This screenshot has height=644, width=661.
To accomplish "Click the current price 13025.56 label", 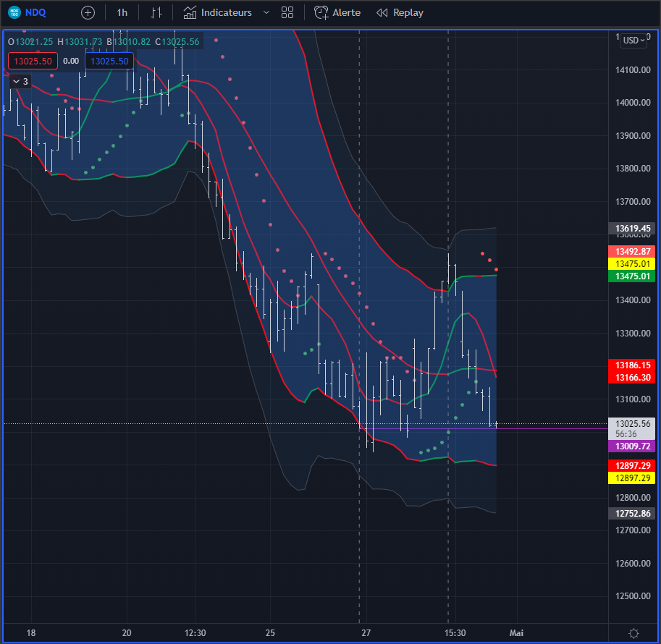I will tap(633, 424).
